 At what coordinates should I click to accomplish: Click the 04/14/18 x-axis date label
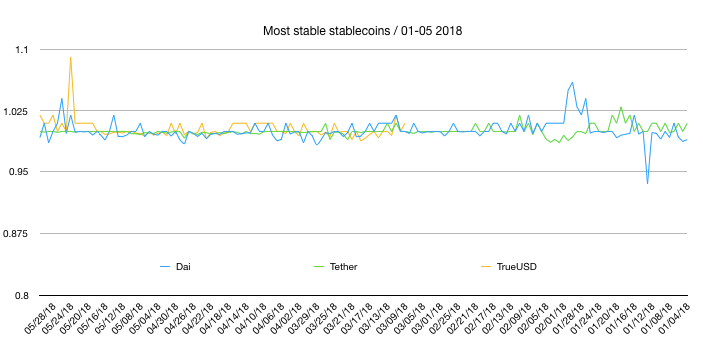[x=234, y=318]
